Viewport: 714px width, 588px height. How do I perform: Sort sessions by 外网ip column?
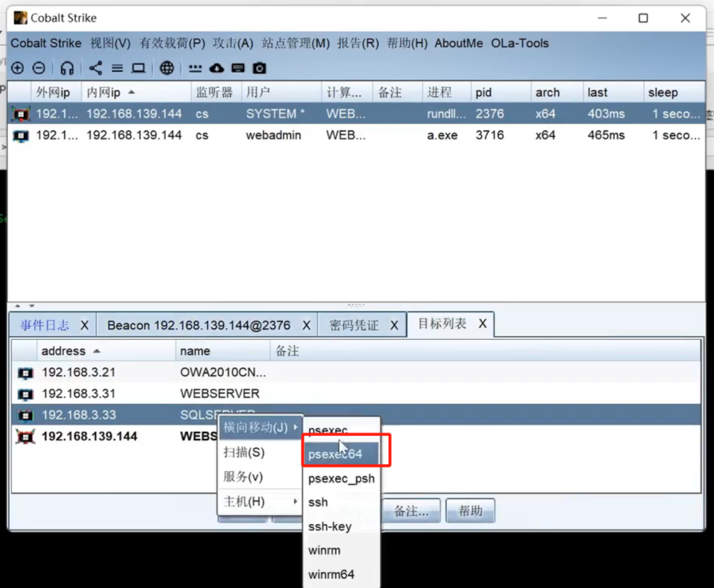tap(56, 93)
